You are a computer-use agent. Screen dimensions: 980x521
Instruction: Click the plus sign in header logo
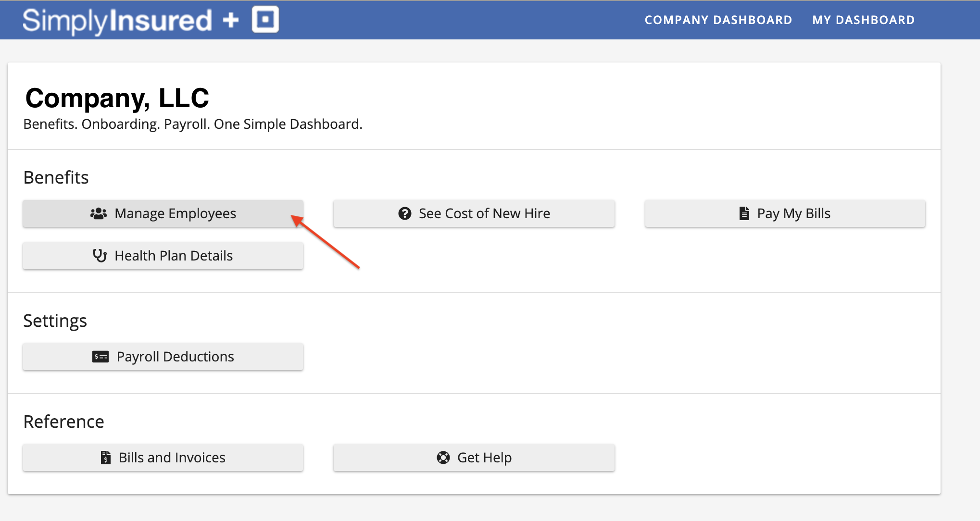pyautogui.click(x=231, y=20)
